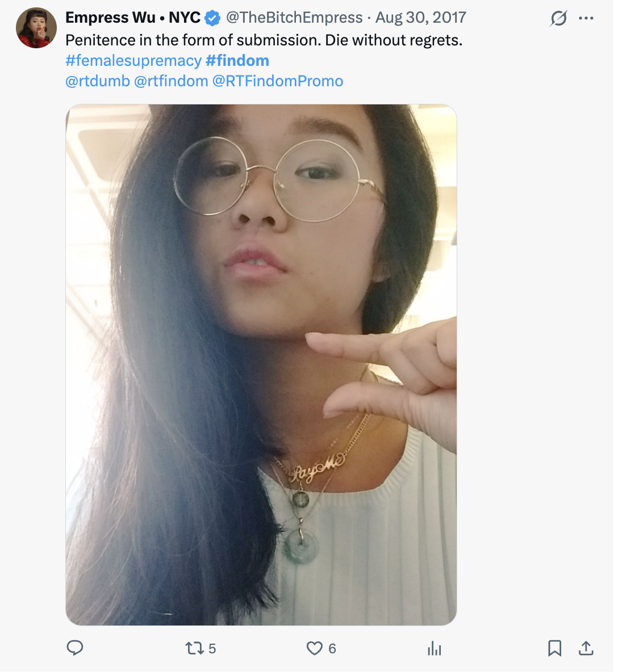The width and height of the screenshot is (618, 672).
Task: Open the Aug 30, 2017 timestamp link
Action: 421,18
